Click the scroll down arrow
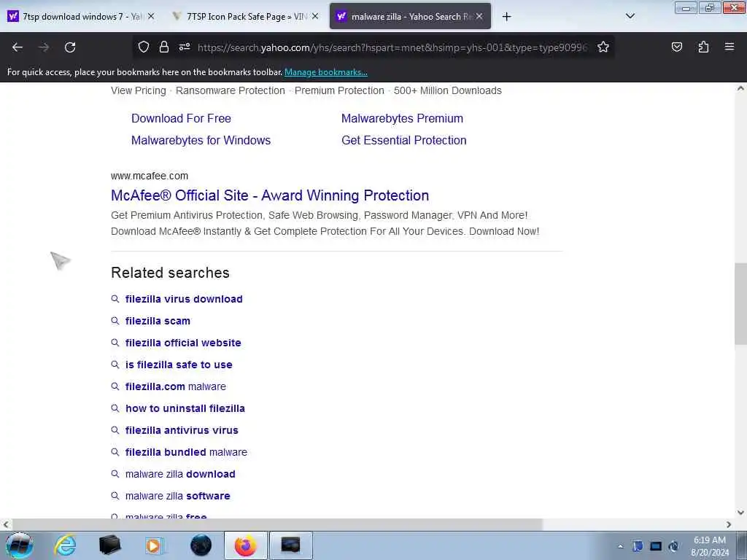 741,513
